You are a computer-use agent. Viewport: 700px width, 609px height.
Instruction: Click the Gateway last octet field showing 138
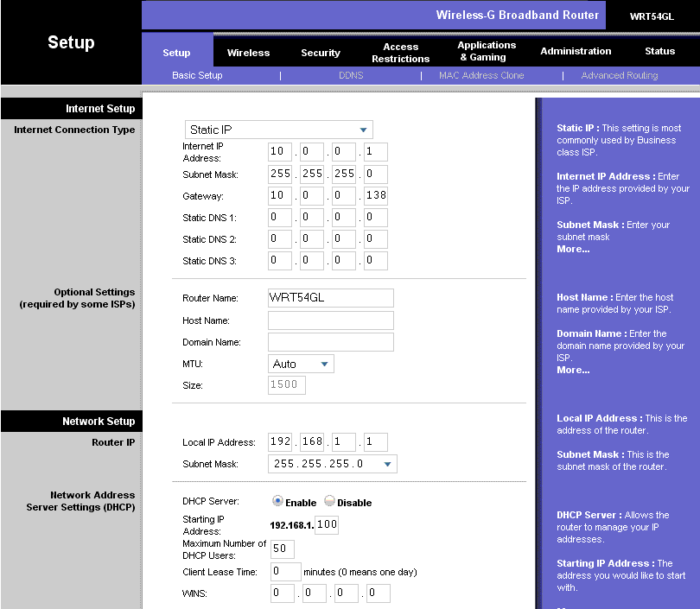click(375, 195)
